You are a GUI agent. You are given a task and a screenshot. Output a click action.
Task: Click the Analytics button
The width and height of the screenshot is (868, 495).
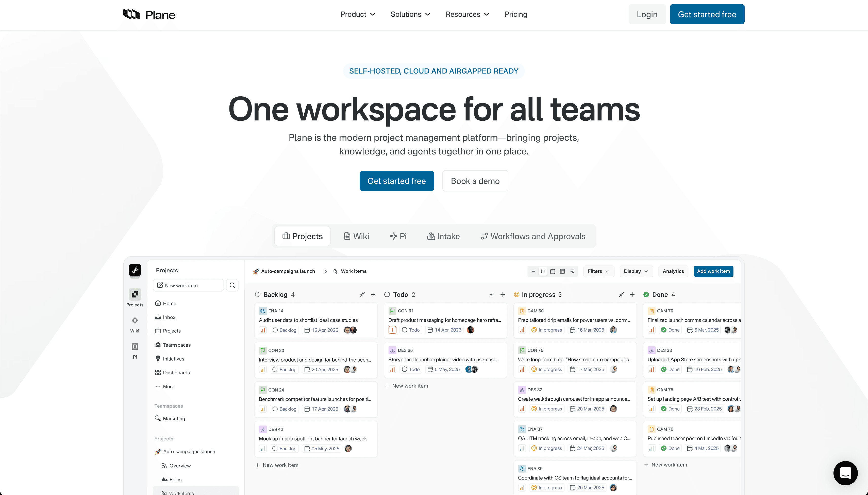pos(673,271)
